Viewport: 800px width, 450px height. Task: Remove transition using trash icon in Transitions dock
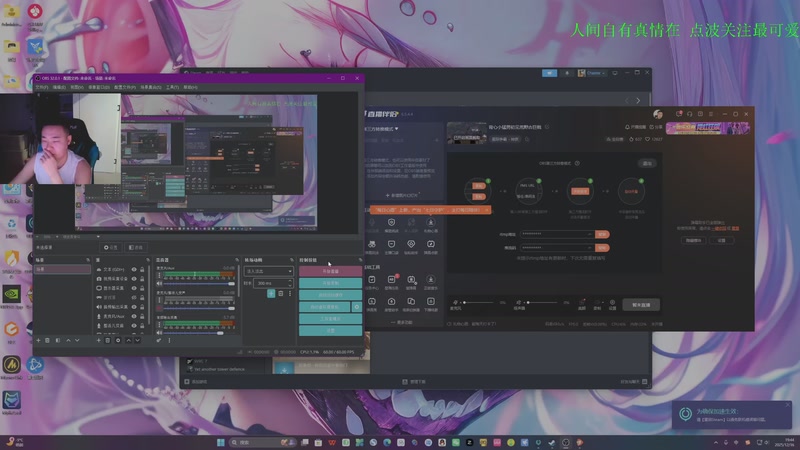click(281, 293)
